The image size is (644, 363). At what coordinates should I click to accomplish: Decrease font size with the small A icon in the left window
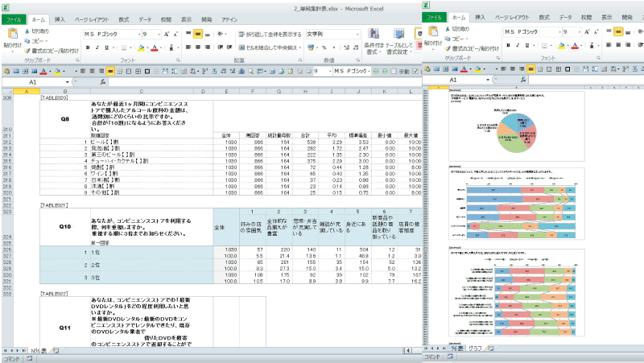[175, 34]
